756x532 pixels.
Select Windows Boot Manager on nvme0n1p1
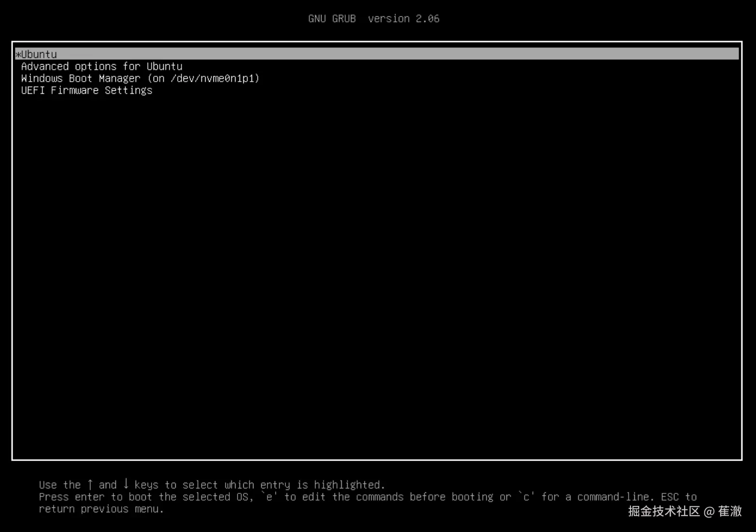(x=140, y=78)
